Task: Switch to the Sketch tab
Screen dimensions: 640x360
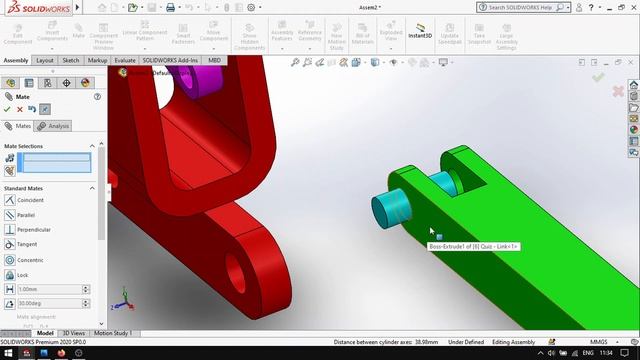Action: tap(71, 60)
